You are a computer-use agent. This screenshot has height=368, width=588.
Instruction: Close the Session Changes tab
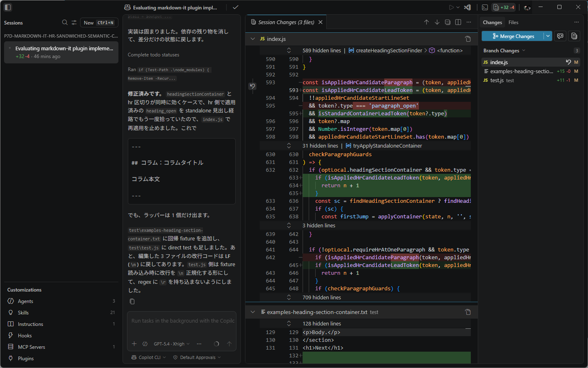pos(321,22)
